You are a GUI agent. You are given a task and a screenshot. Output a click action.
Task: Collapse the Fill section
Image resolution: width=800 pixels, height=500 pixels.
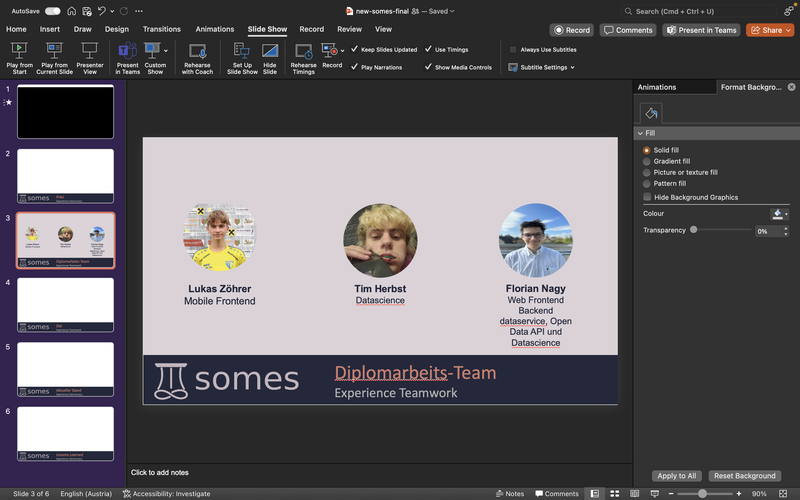(640, 133)
